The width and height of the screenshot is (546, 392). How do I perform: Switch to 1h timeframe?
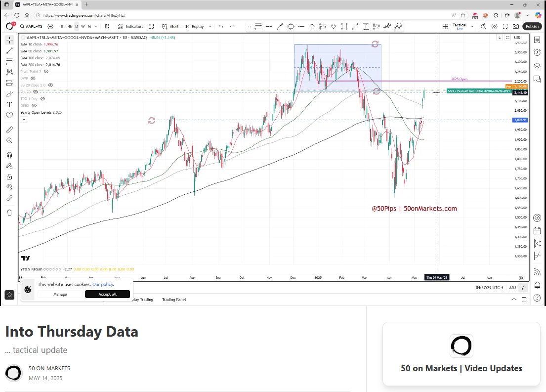pyautogui.click(x=62, y=27)
